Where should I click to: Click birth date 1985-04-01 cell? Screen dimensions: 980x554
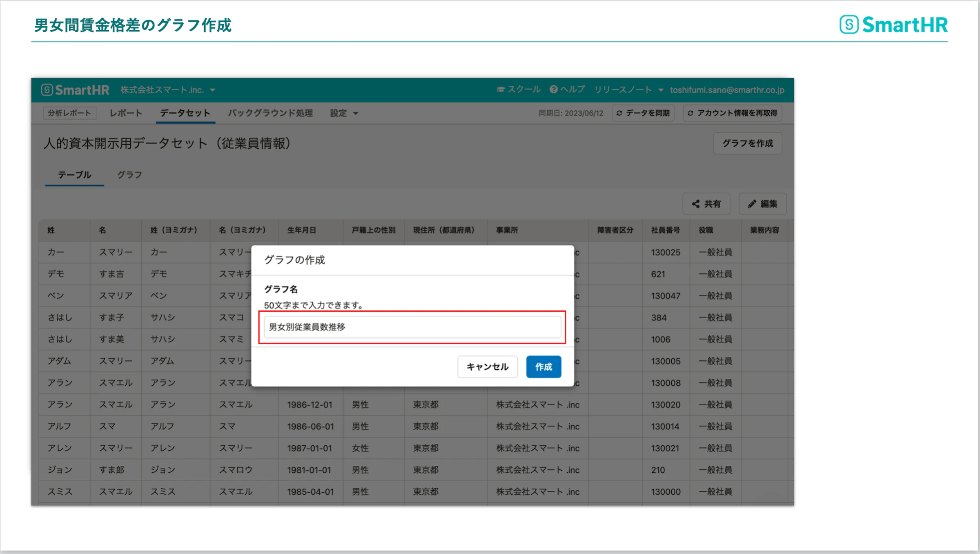pyautogui.click(x=310, y=491)
